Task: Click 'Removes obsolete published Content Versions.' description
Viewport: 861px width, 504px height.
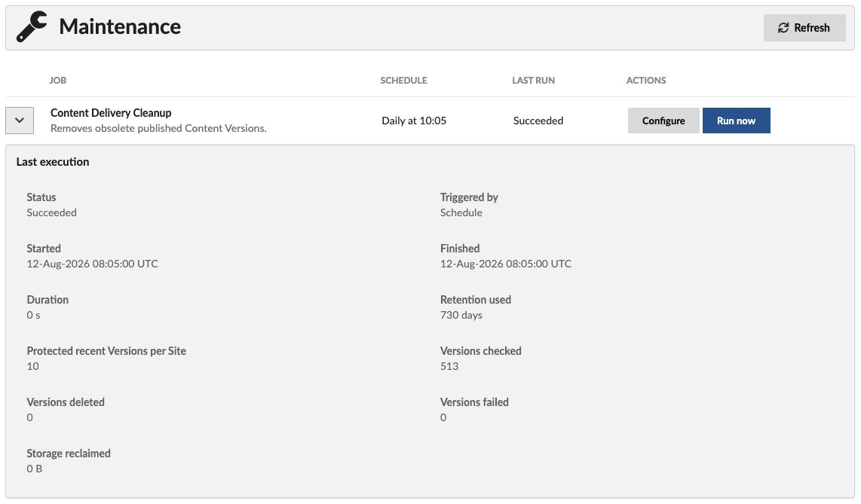Action: [x=158, y=128]
